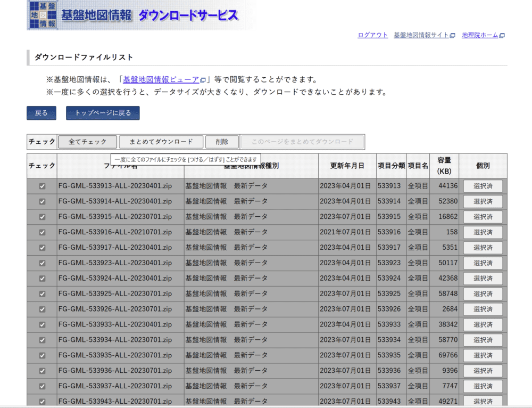The width and height of the screenshot is (532, 408).
Task: Toggle the checkbox for FG-GML-533916 row
Action: pyautogui.click(x=42, y=232)
